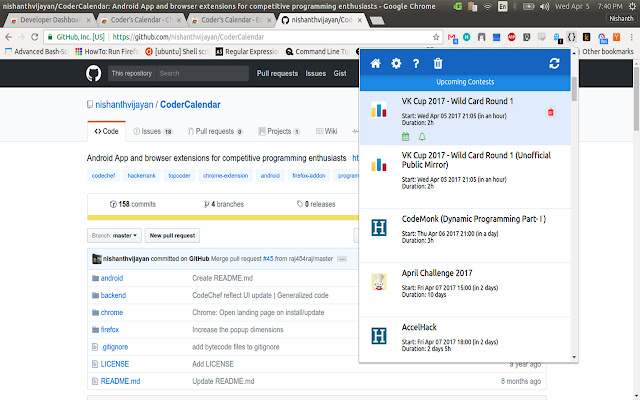Click the home icon in the popup header
Viewport: 640px width, 400px height.
[376, 64]
